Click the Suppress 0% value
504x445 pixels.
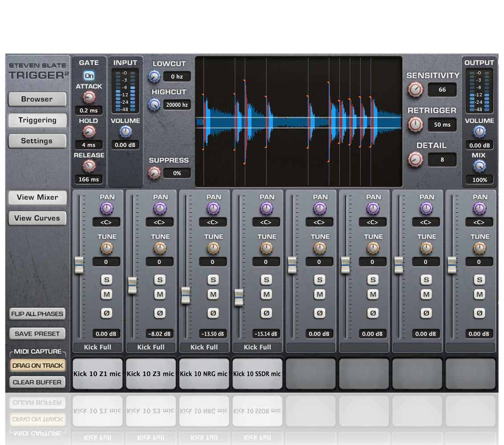[177, 173]
